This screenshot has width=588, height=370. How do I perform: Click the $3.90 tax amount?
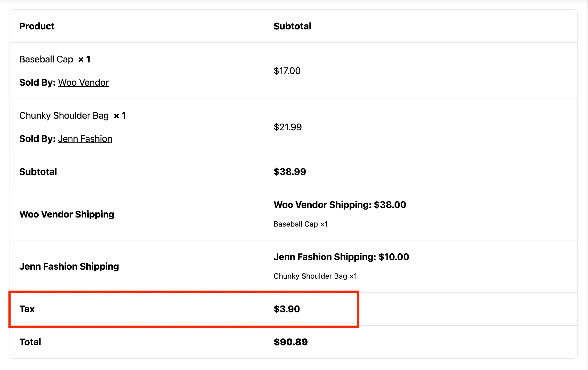(x=287, y=309)
